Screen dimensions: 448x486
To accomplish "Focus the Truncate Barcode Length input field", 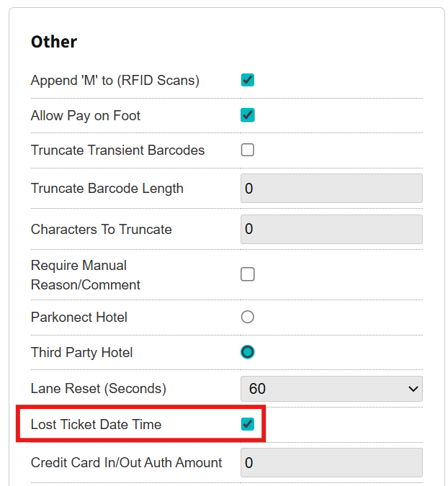I will (331, 189).
